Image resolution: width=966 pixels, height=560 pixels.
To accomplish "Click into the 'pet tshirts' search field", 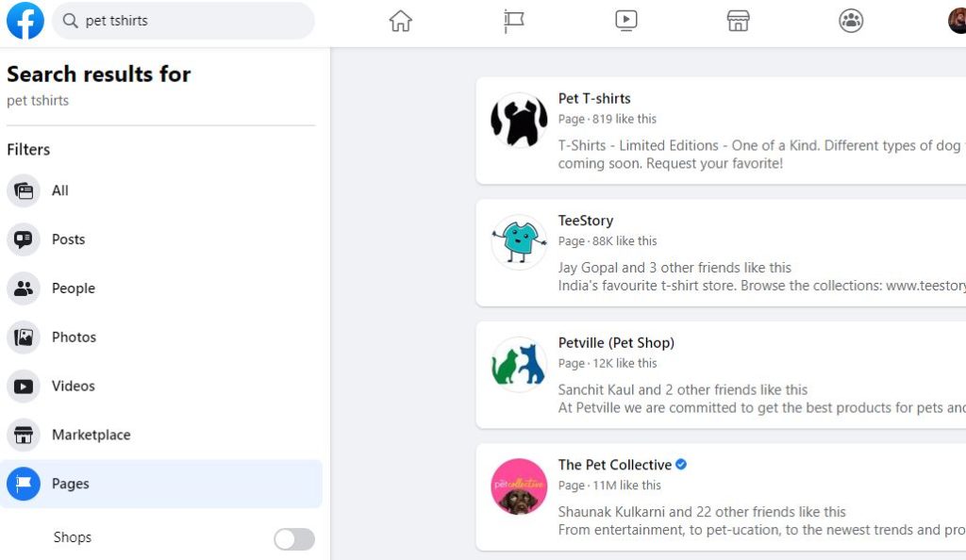I will point(183,21).
